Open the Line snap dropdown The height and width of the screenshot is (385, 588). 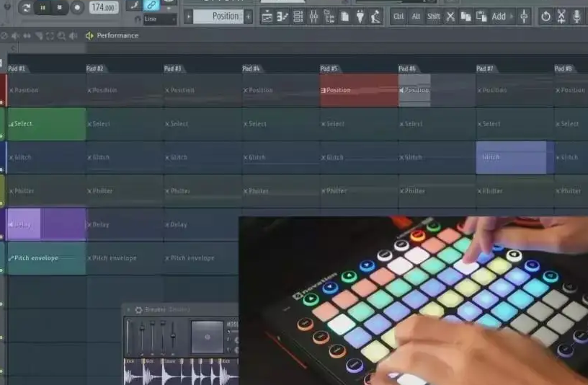pos(160,19)
